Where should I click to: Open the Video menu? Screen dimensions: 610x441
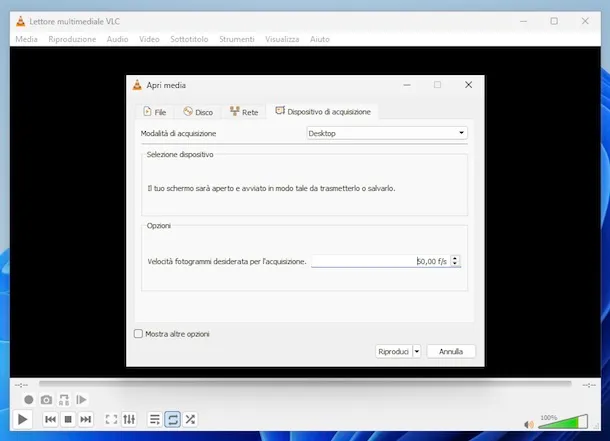pos(149,39)
